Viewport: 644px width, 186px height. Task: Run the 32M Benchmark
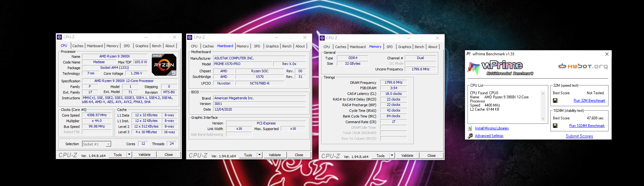589,101
